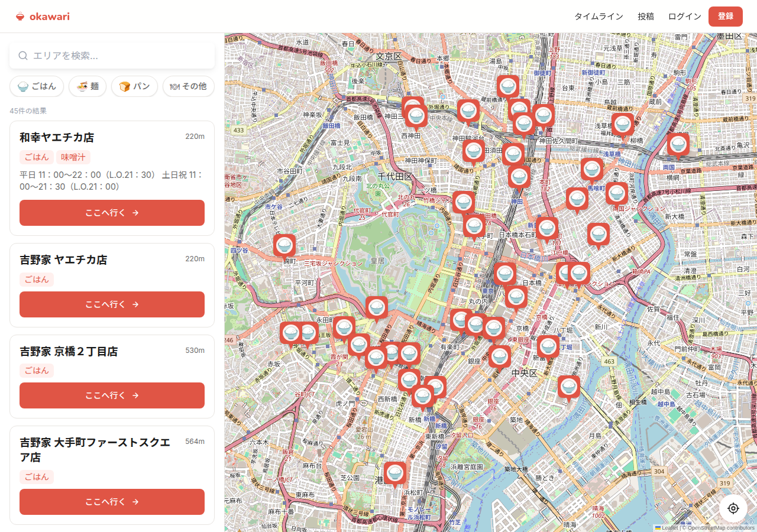Click ここへ行く for 吉野家 ヤエチカ店
Viewport: 757px width, 532px height.
(x=112, y=304)
